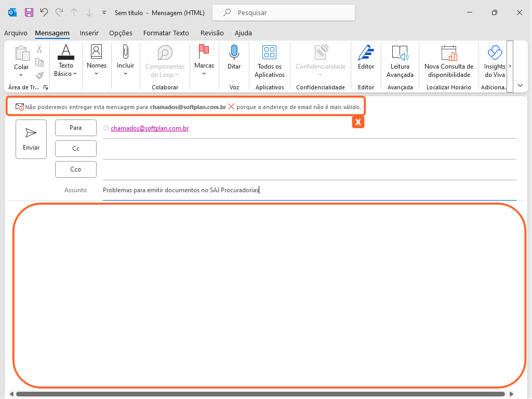This screenshot has height=399, width=532.
Task: Click the Copy icon
Action: (39, 62)
